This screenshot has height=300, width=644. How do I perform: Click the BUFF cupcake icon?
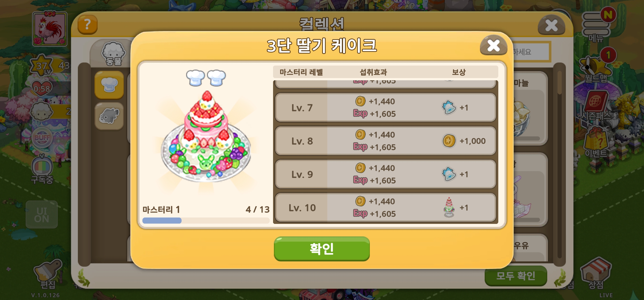click(42, 137)
